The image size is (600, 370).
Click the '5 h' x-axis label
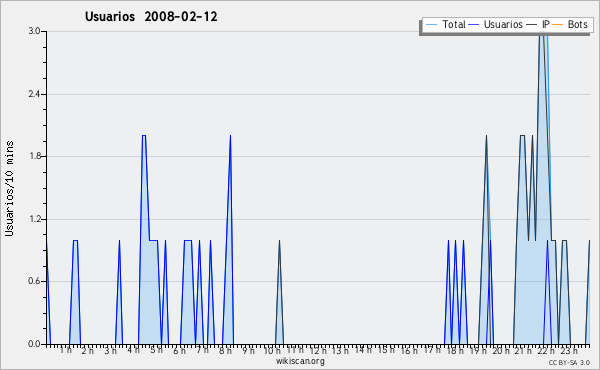[x=156, y=350]
